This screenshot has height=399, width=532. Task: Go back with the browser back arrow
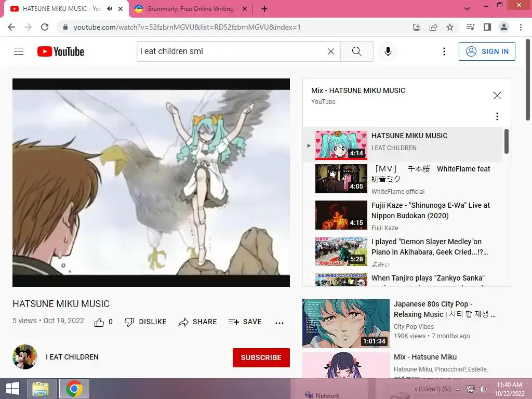[11, 27]
